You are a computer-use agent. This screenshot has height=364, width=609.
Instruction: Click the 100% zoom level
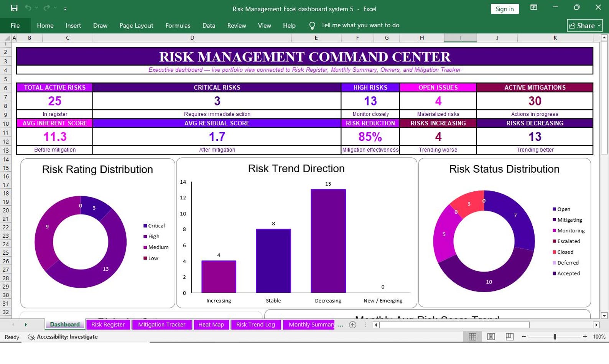pos(599,337)
